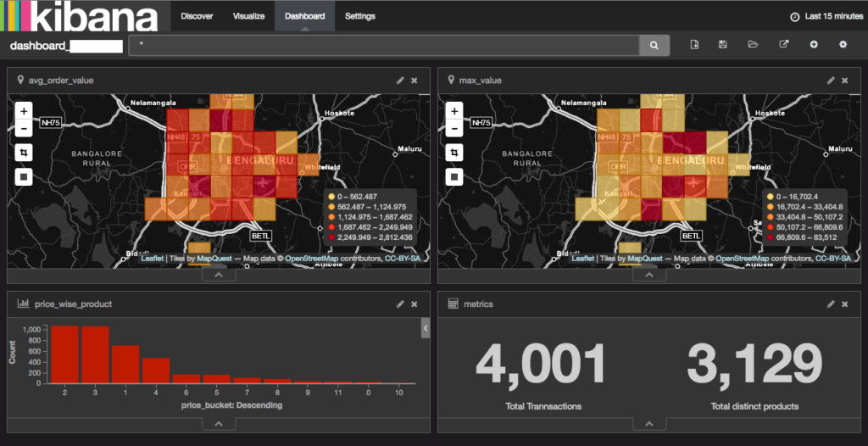Click the bar for price bucket 1
Screen dimensions: 868x446
coord(125,365)
